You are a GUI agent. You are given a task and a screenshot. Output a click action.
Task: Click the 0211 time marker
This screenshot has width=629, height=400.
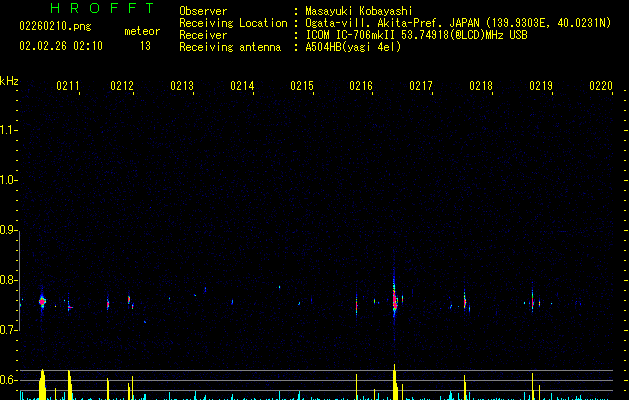tap(68, 86)
